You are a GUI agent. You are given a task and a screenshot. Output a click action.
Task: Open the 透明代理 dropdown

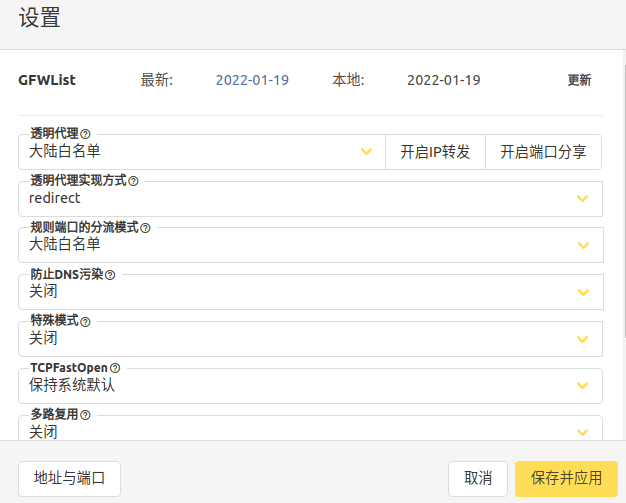coord(366,151)
